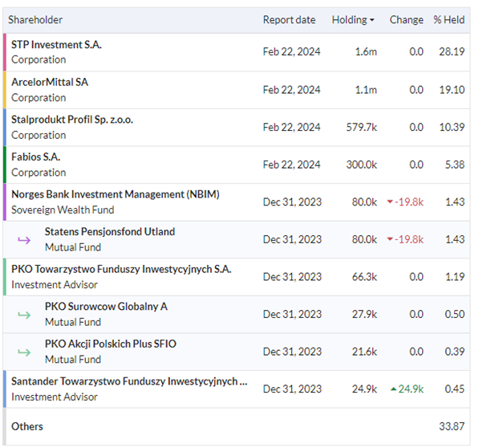Click the sub-fund arrow beside Statens Pensjonsfond Utland
Image resolution: width=483 pixels, height=448 pixels.
tap(24, 240)
